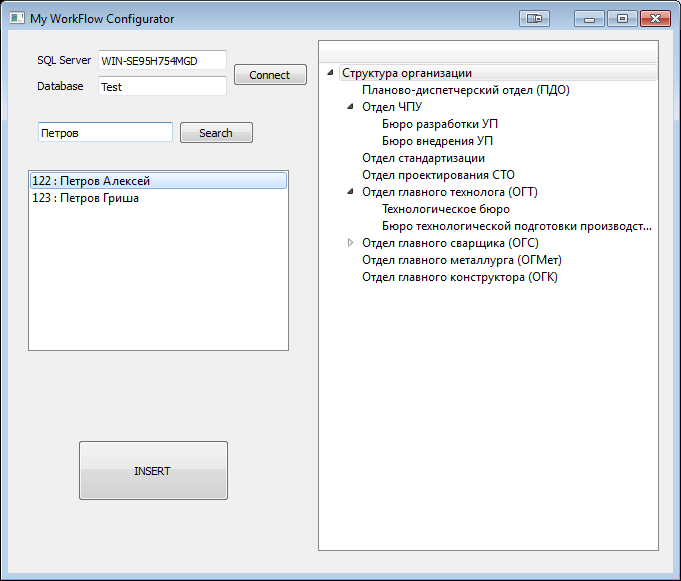Select Отдел стандартизации

click(x=423, y=158)
